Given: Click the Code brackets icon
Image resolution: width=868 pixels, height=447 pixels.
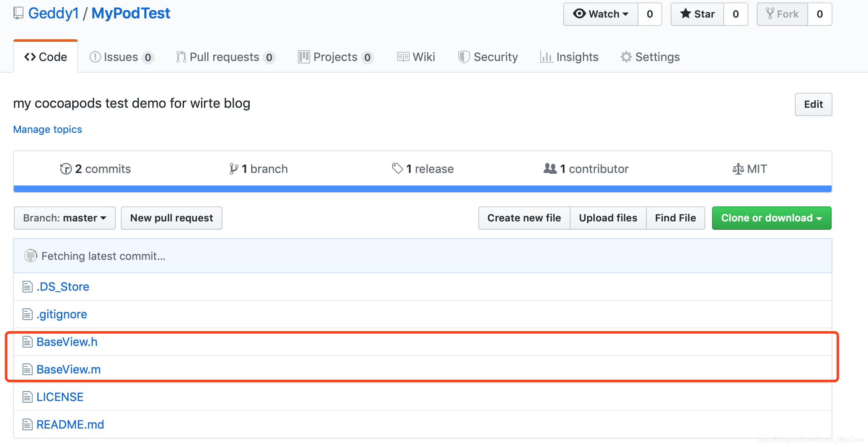Looking at the screenshot, I should tap(30, 57).
